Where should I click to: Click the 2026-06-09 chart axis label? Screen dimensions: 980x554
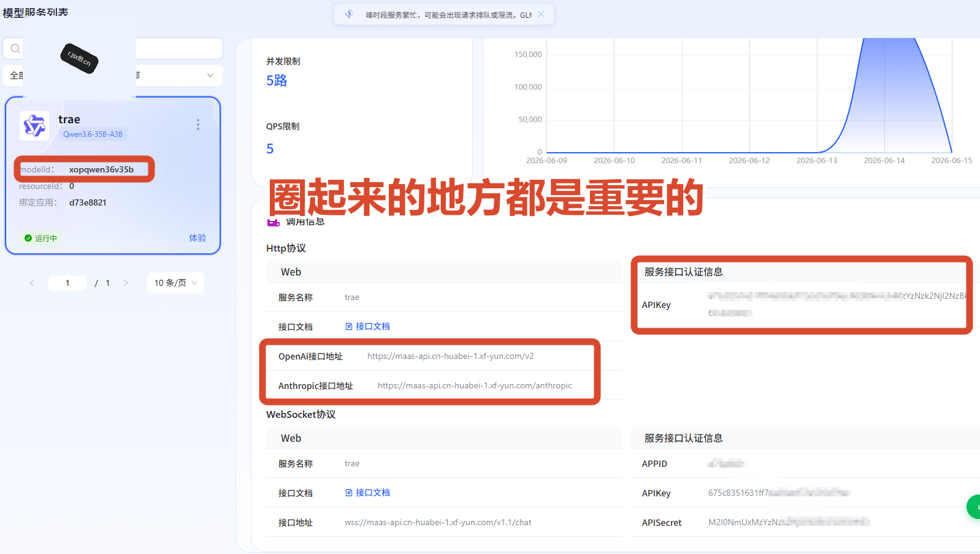point(546,160)
